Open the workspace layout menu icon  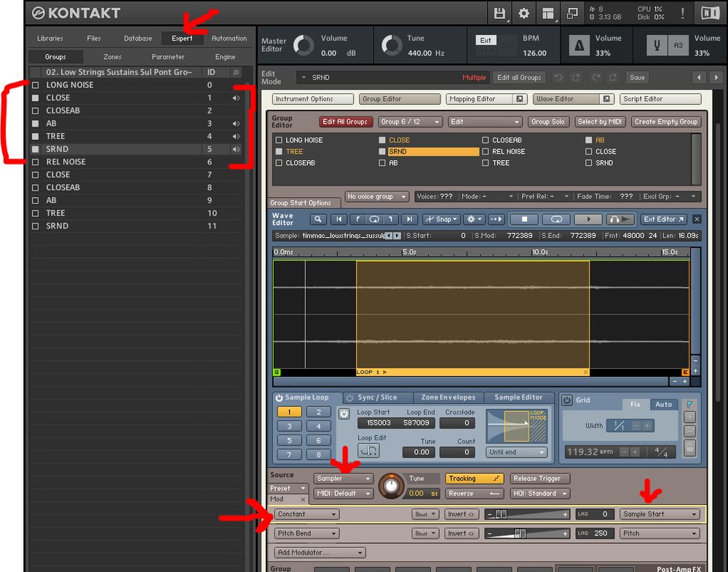(548, 14)
